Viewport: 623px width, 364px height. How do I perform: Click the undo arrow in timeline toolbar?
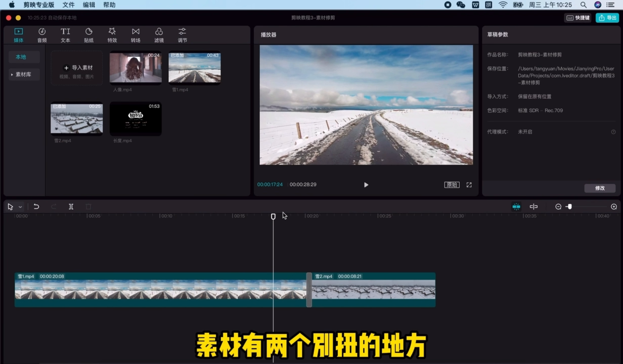tap(36, 207)
